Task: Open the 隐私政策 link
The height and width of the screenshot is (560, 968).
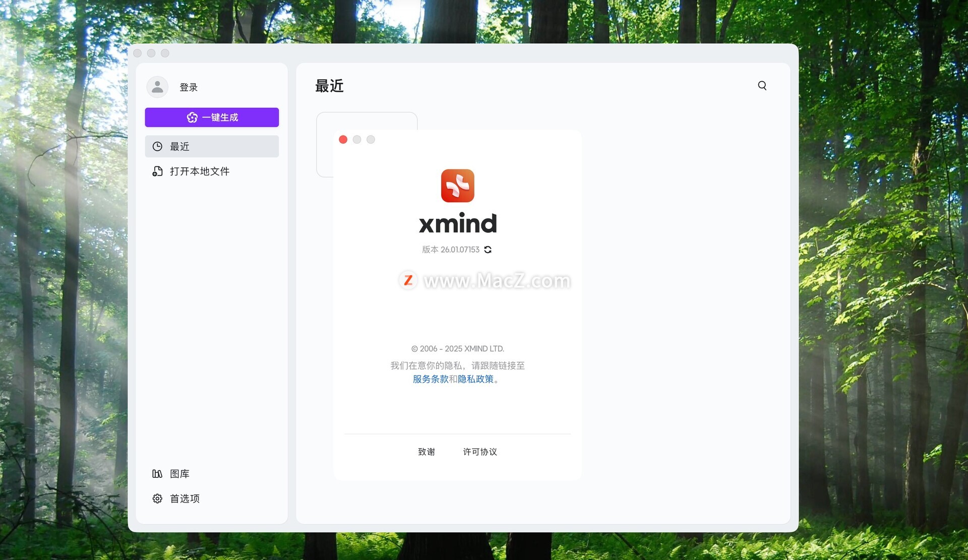Action: (475, 379)
